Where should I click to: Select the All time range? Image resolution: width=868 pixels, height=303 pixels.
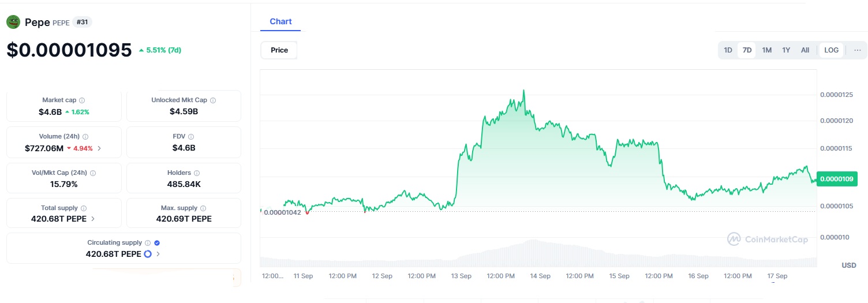805,50
